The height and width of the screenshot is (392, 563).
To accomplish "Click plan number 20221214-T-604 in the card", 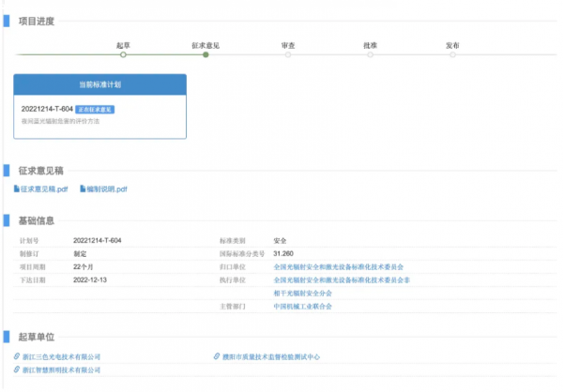I will point(47,110).
